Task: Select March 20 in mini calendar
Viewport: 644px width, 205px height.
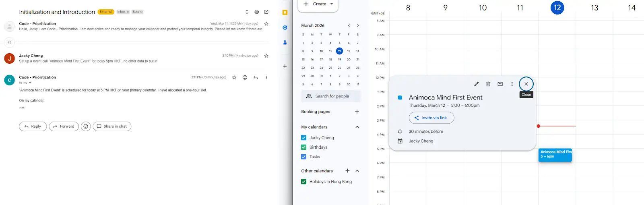Action: click(x=349, y=60)
